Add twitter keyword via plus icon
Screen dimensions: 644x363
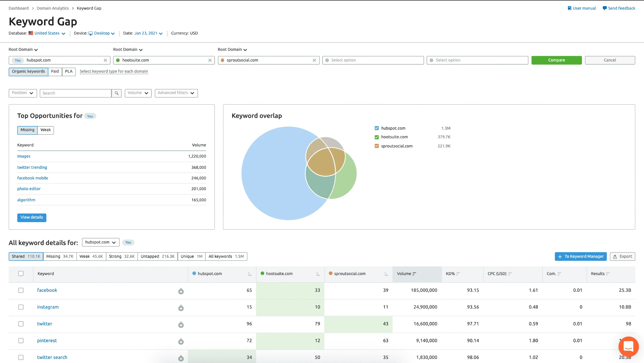click(181, 325)
